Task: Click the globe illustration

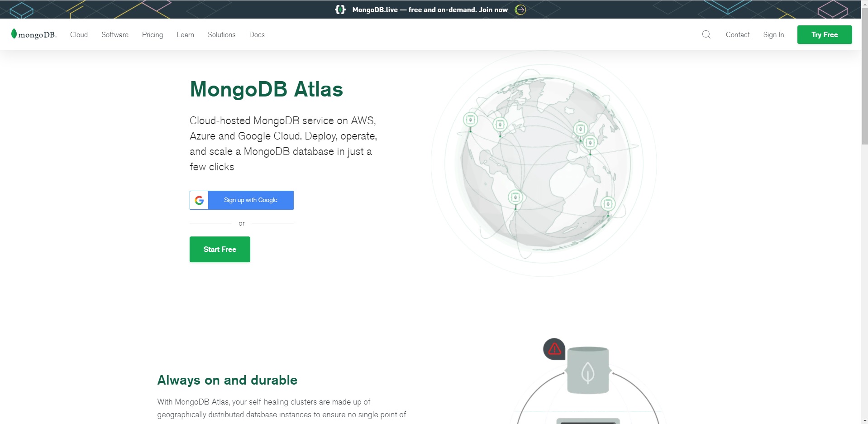Action: tap(544, 163)
